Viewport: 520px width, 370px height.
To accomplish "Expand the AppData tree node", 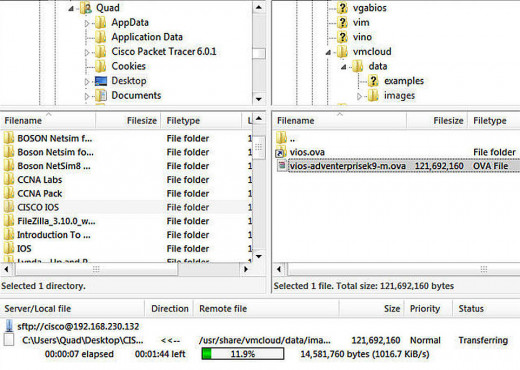I will click(x=87, y=23).
